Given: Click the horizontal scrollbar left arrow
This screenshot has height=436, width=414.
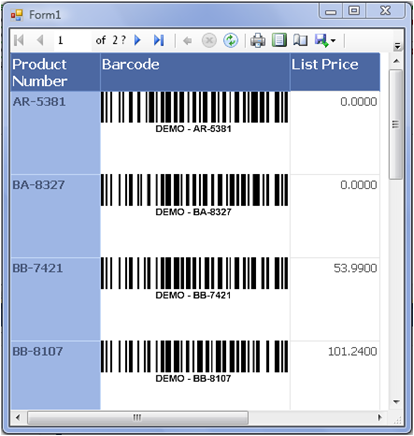Looking at the screenshot, I should click(18, 417).
